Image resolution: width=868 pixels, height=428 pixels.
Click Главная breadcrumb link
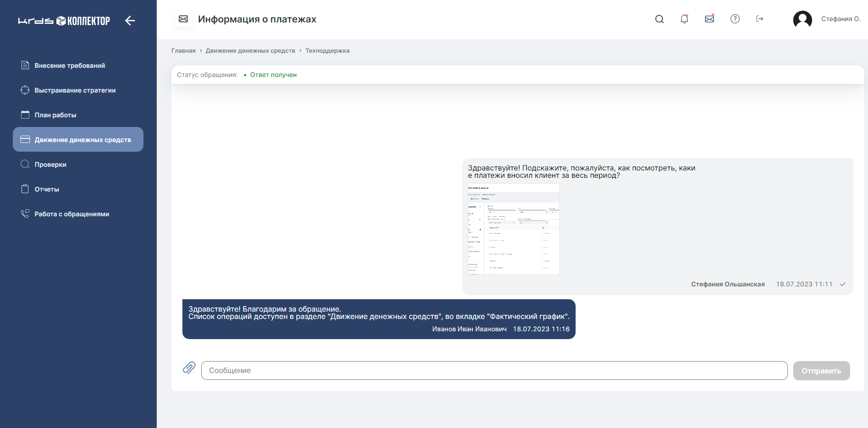[183, 51]
